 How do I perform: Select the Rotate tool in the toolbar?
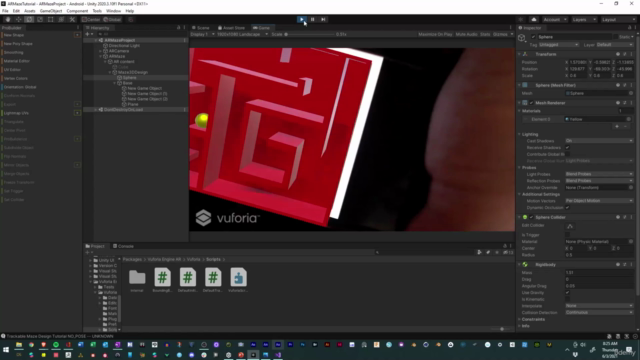29,19
